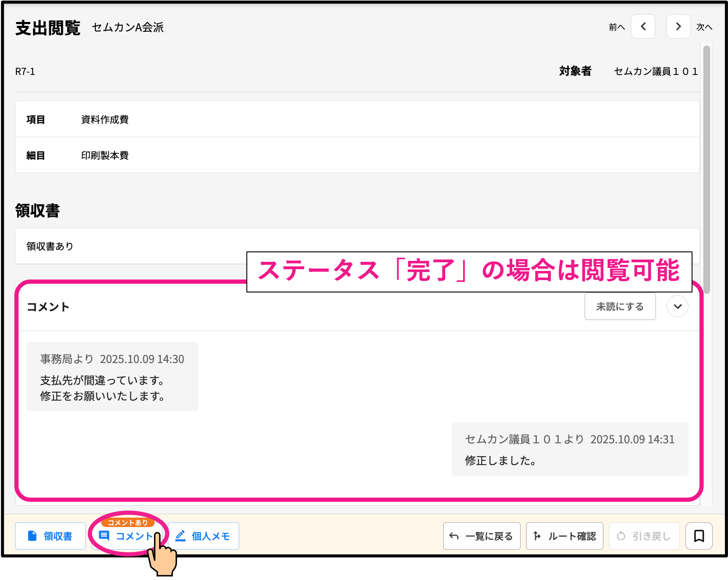The height and width of the screenshot is (580, 728).
Task: Collapse the コメント section chevron
Action: coord(677,307)
